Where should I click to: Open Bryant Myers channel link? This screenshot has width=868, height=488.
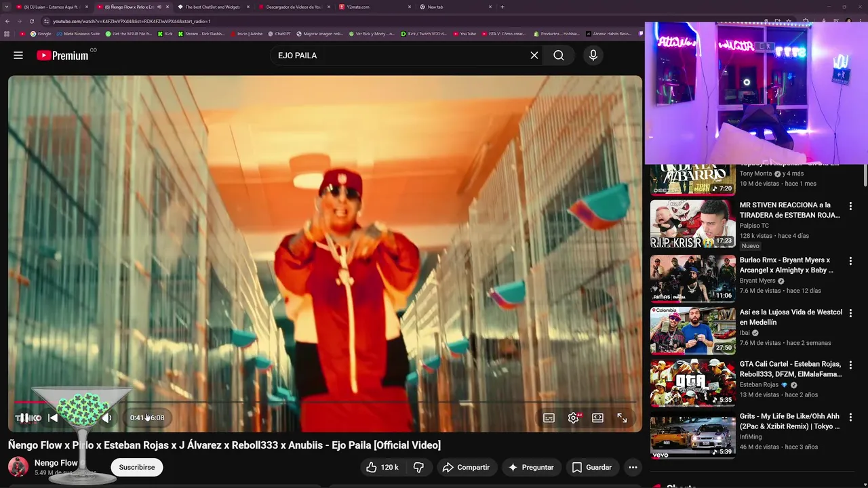tap(757, 281)
